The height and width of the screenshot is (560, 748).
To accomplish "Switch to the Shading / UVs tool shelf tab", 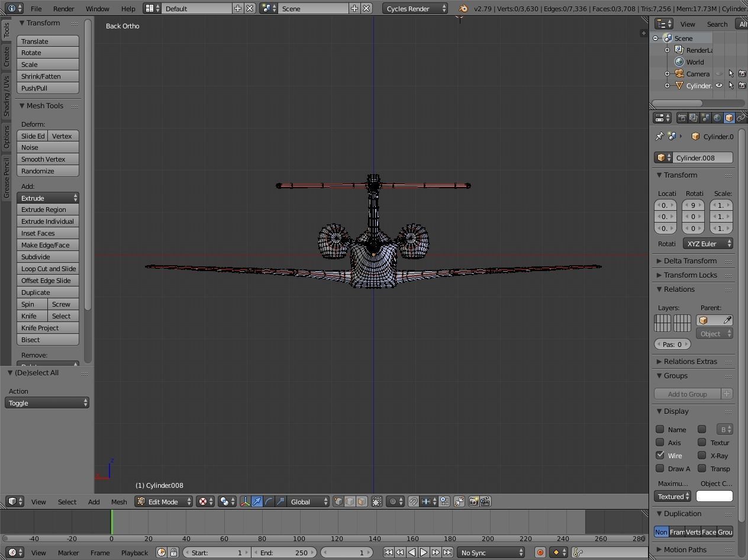I will coord(6,96).
